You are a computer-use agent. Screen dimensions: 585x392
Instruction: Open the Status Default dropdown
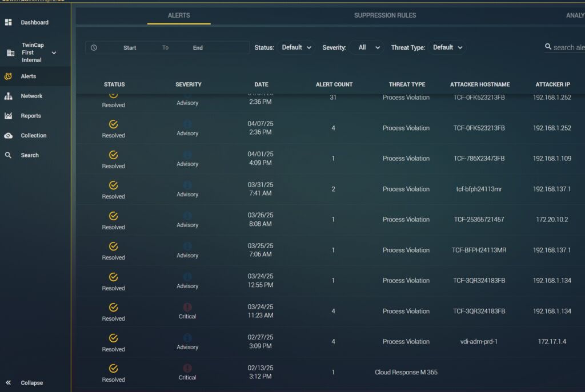pyautogui.click(x=296, y=48)
